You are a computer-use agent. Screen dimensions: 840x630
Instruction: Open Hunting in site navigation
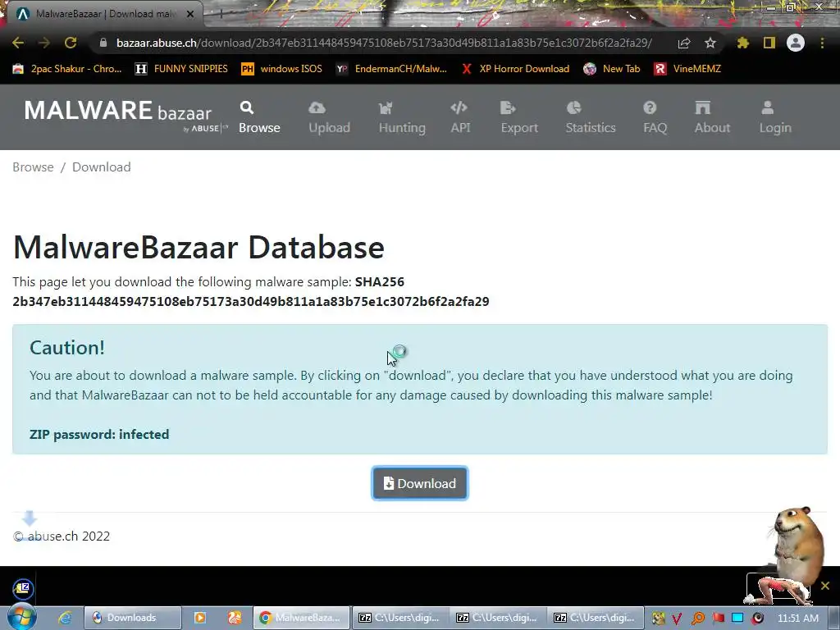pos(402,117)
